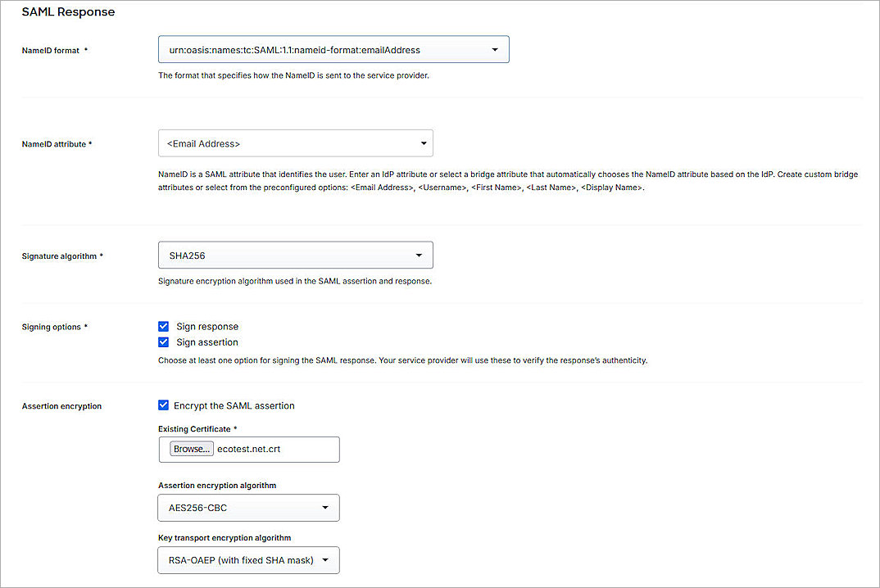Disable the Encrypt the SAML assertion checkbox
Image resolution: width=880 pixels, height=588 pixels.
pos(164,405)
